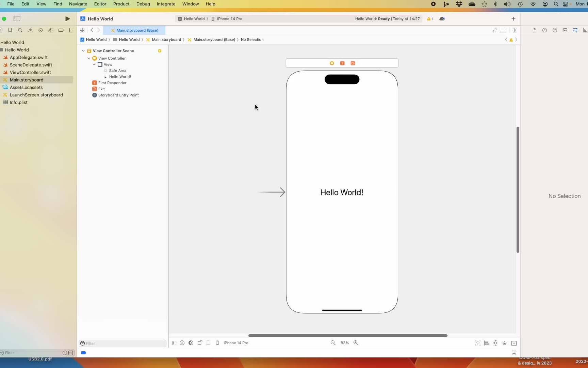Screen dimensions: 588x368
Task: Open SceneDelegate.swift file
Action: coord(31,65)
